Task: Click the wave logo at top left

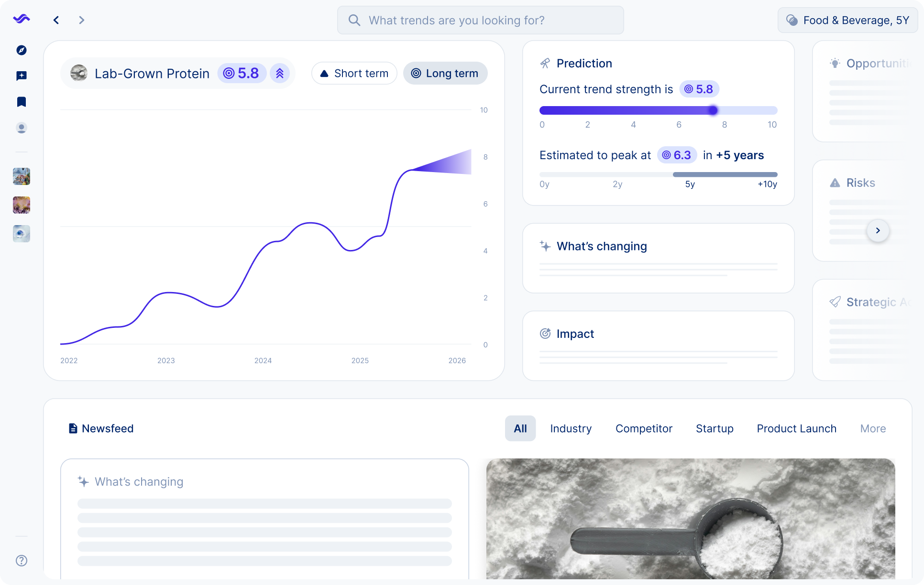Action: [x=21, y=19]
